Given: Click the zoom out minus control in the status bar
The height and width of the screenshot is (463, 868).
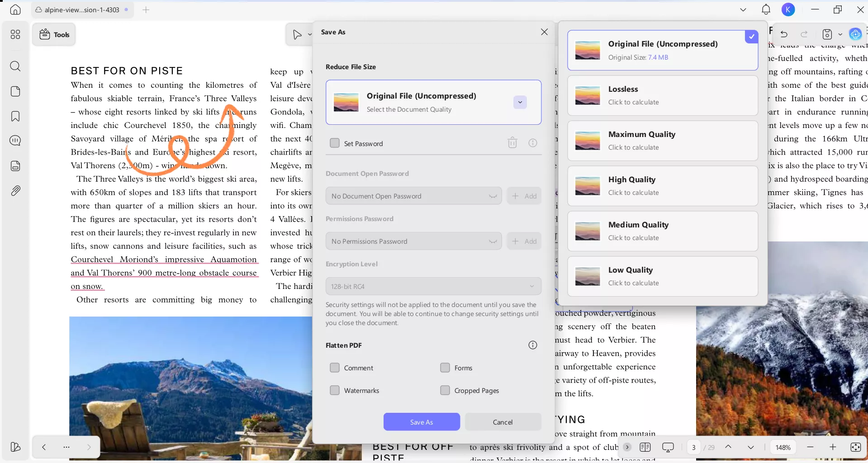Looking at the screenshot, I should tap(810, 447).
